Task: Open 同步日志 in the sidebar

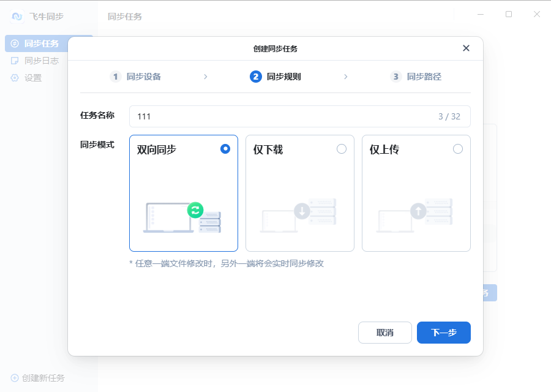Action: tap(35, 61)
